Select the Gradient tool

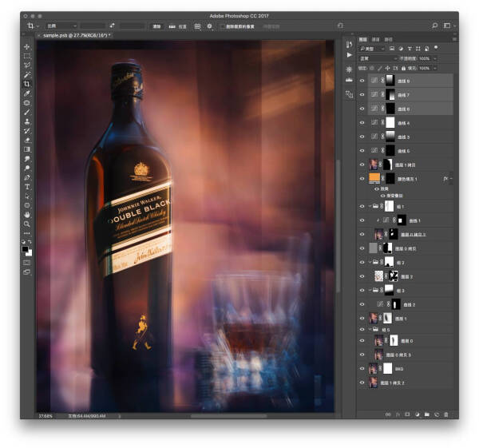(27, 149)
